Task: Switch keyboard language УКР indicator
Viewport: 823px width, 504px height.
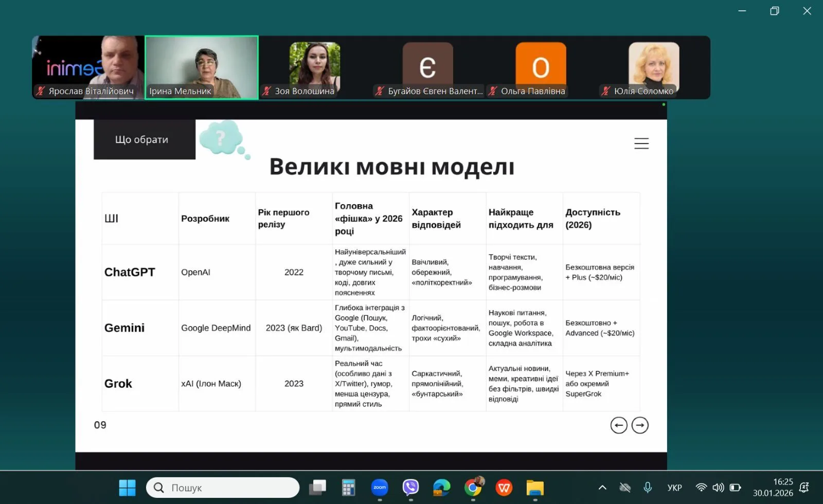Action: 674,488
